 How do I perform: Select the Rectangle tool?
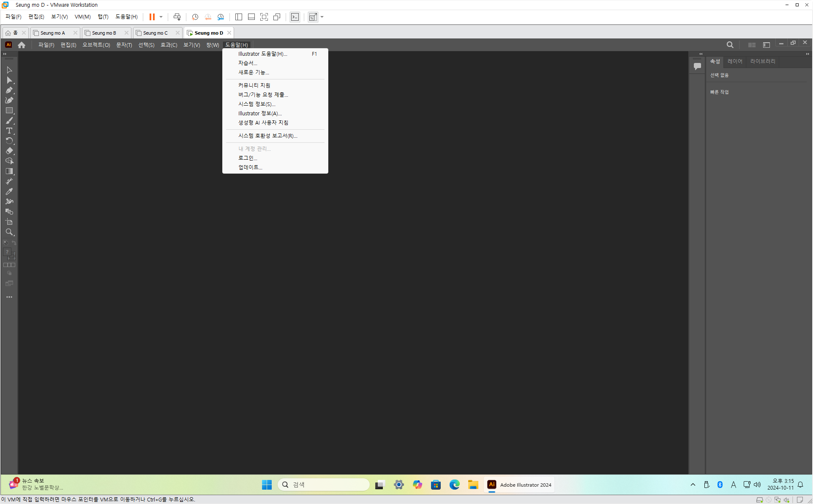9,111
